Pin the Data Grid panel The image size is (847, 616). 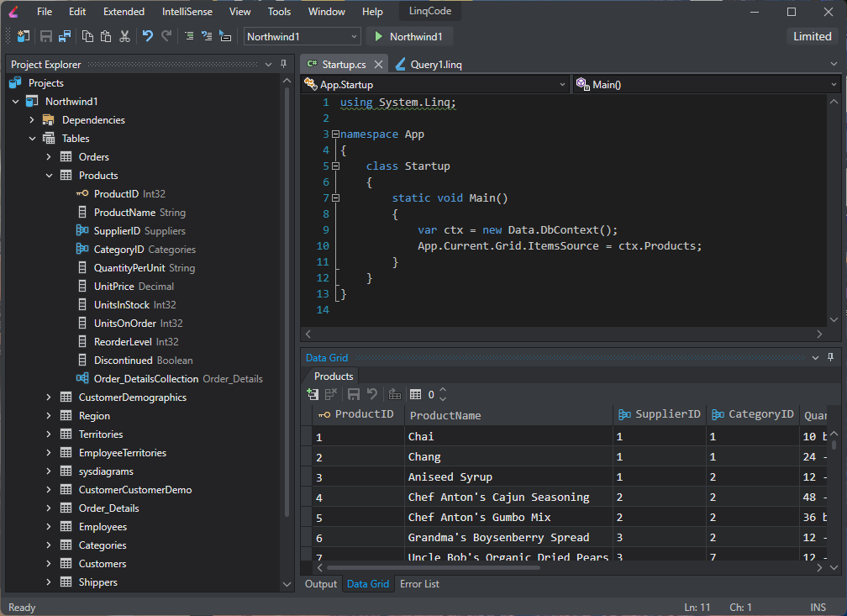click(x=830, y=357)
